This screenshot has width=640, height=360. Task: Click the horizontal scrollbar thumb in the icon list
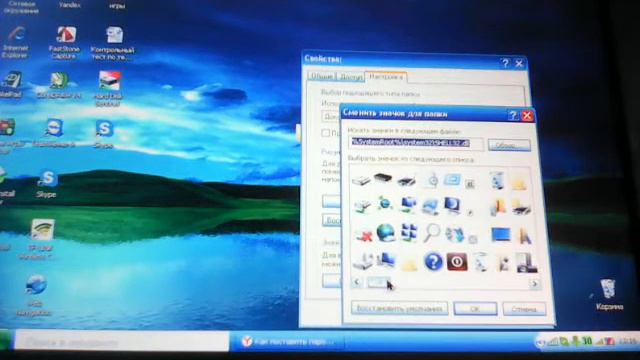(378, 282)
